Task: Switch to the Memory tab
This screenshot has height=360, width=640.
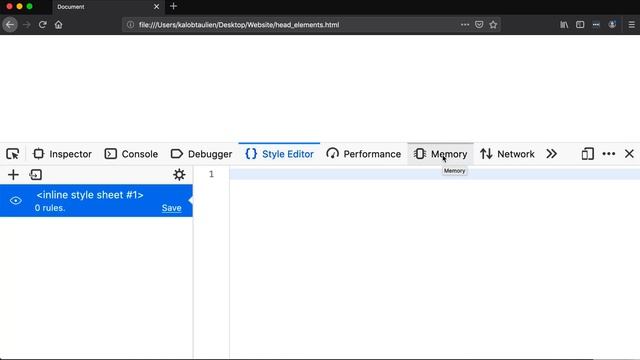Action: pos(440,154)
